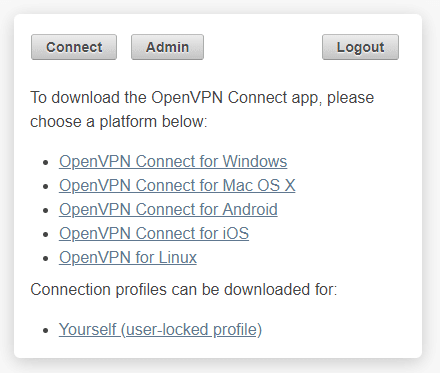Follow the OpenVPN for Linux link
The width and height of the screenshot is (440, 373).
point(128,257)
